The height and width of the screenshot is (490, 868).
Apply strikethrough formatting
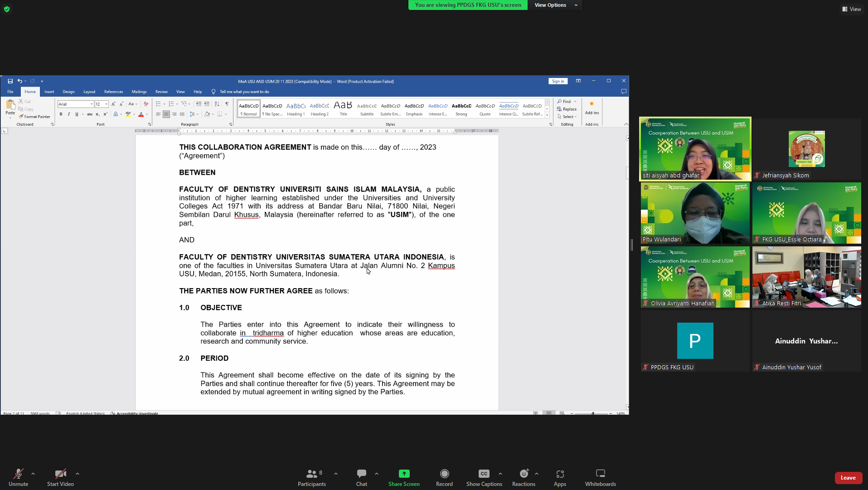tap(90, 114)
